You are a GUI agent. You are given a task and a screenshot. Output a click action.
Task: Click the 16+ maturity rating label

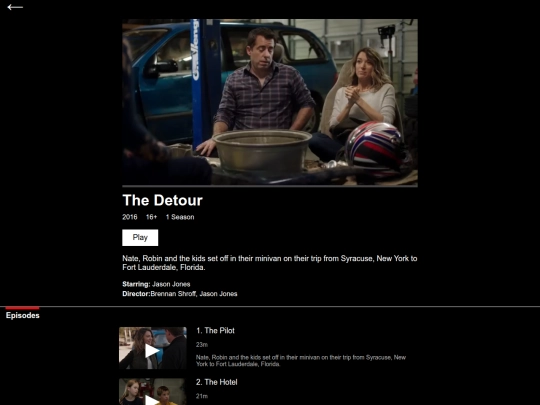click(x=152, y=217)
